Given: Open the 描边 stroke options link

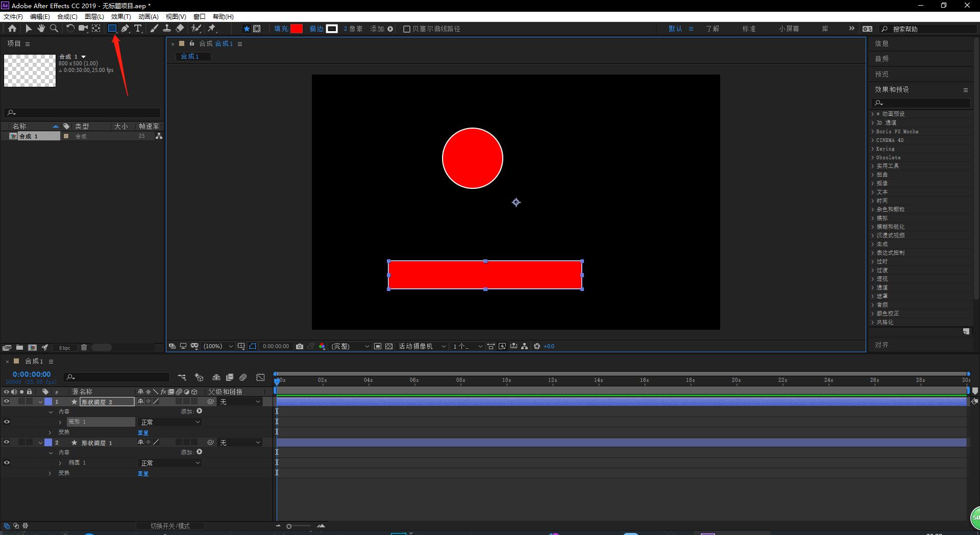Looking at the screenshot, I should (x=316, y=29).
